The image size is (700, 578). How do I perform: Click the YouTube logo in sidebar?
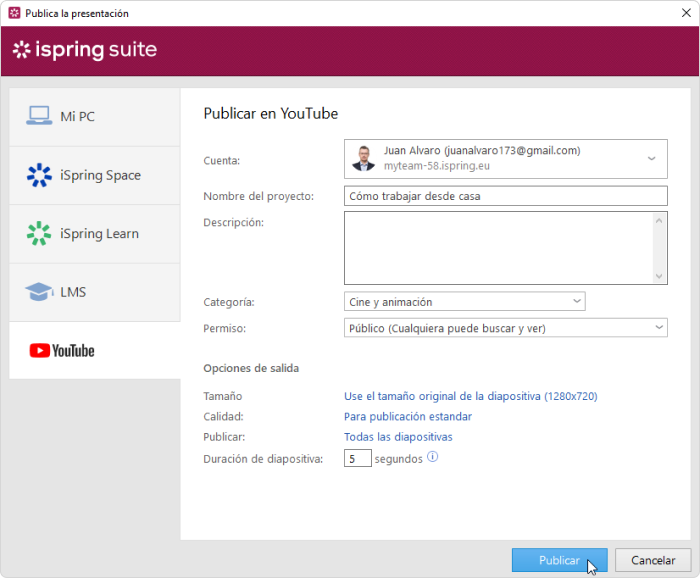pos(62,351)
